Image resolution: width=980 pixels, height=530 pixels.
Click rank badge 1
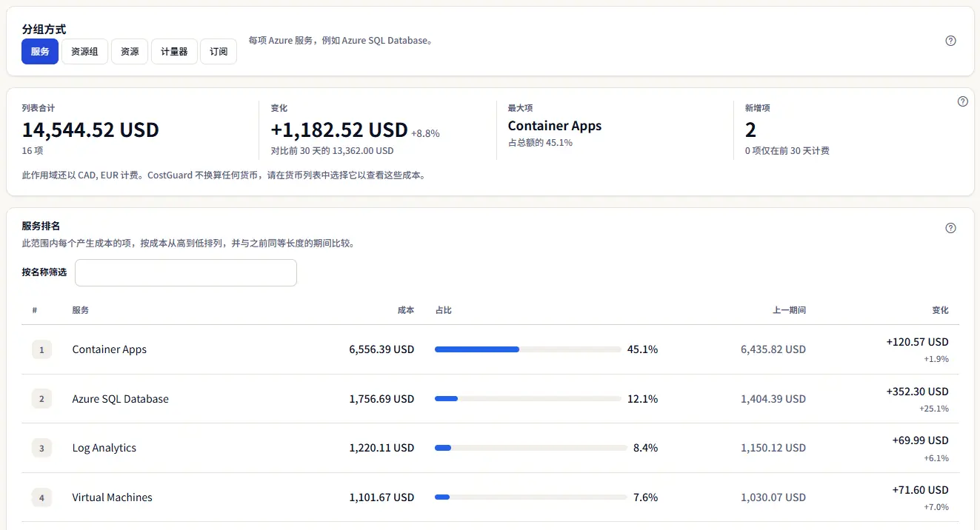(41, 349)
